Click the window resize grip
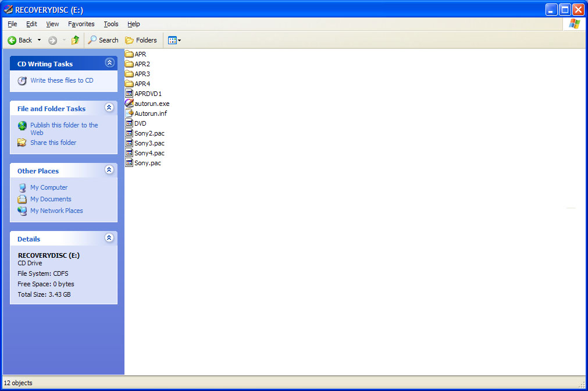Image resolution: width=588 pixels, height=391 pixels. [x=582, y=384]
